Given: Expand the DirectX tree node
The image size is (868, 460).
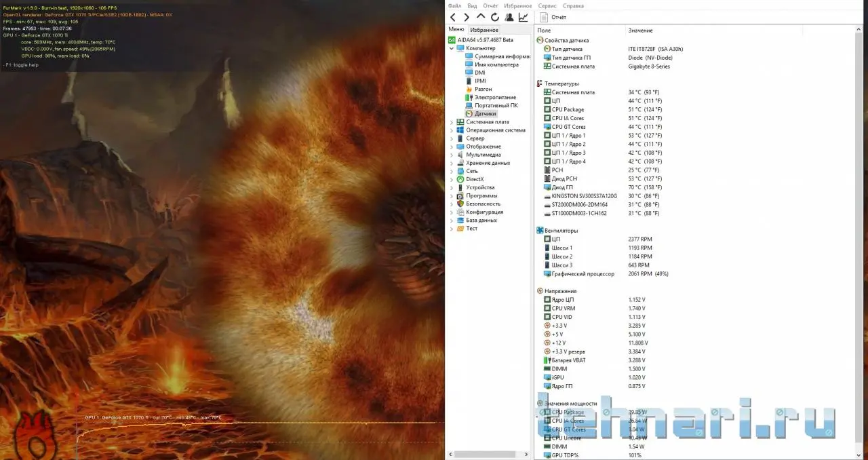Looking at the screenshot, I should pos(452,179).
